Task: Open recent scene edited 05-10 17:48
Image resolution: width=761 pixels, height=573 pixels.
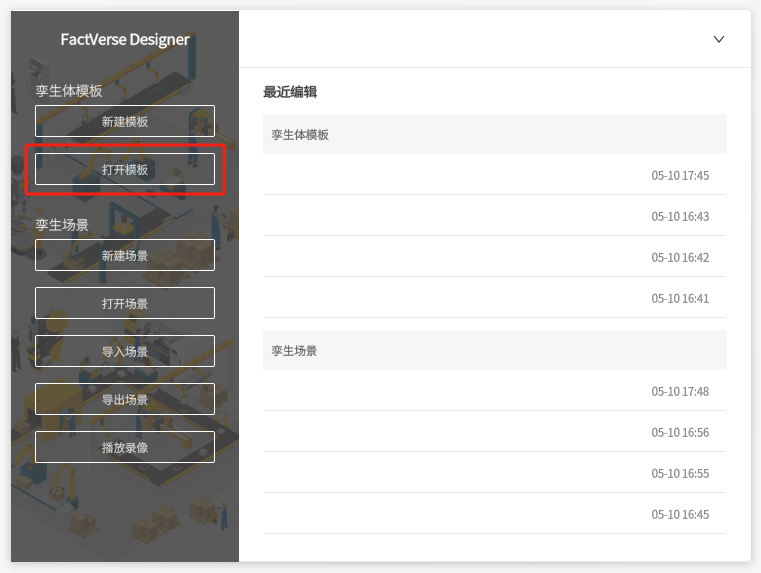Action: coord(495,391)
